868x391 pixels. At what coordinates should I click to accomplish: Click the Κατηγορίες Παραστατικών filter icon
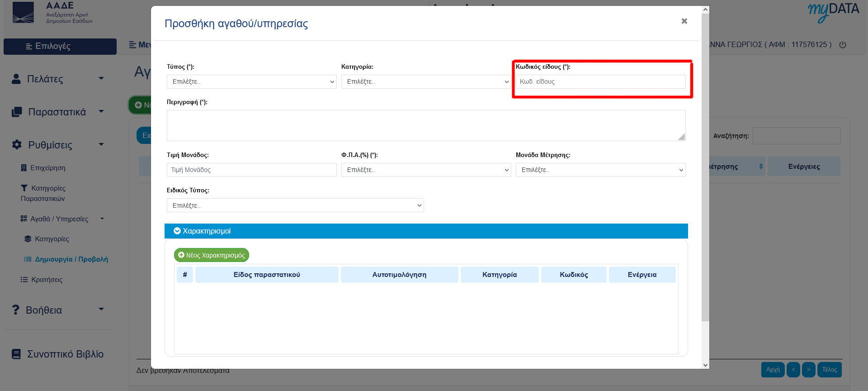point(24,188)
